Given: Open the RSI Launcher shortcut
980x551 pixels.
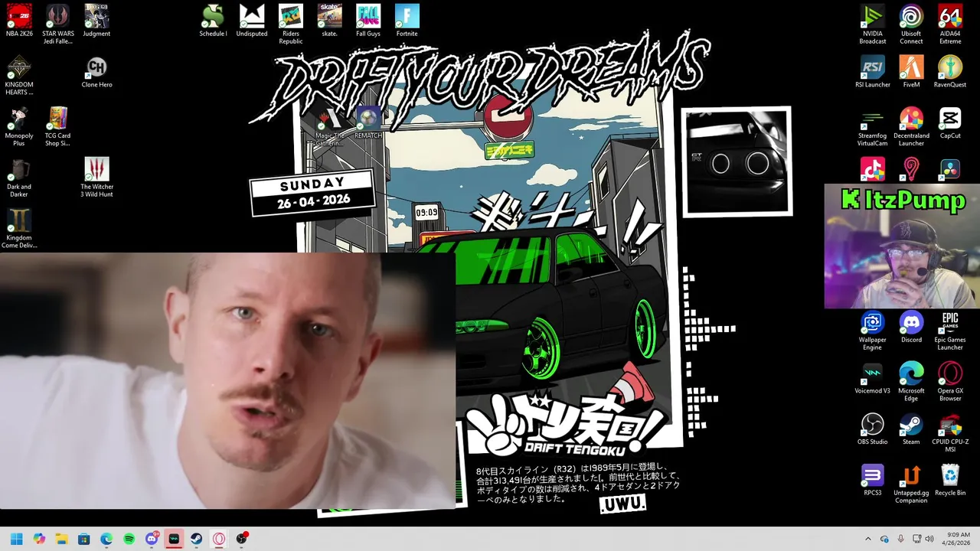Looking at the screenshot, I should (872, 72).
